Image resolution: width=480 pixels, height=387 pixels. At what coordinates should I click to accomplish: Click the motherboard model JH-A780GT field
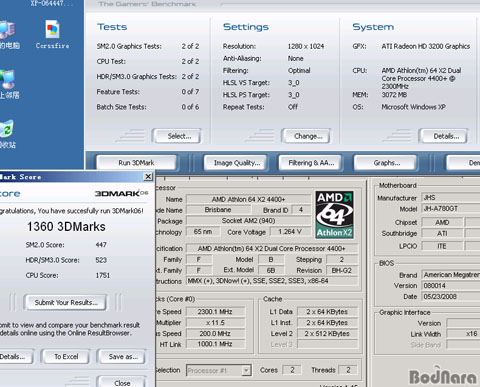(x=451, y=209)
